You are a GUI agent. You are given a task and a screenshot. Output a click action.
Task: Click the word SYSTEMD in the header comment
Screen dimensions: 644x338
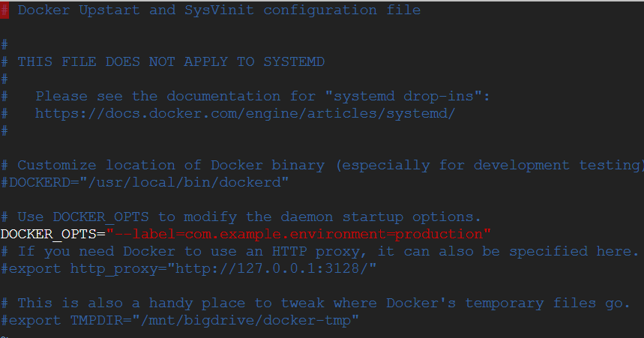294,61
